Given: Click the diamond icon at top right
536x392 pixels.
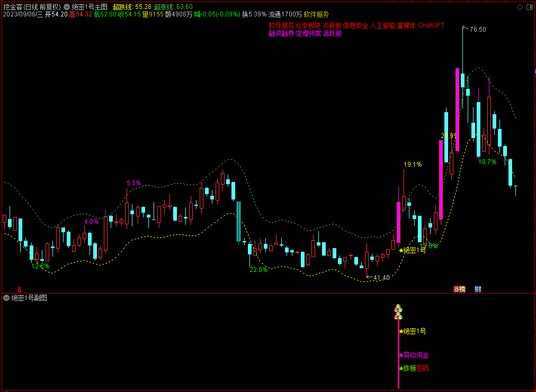Looking at the screenshot, I should (520, 7).
